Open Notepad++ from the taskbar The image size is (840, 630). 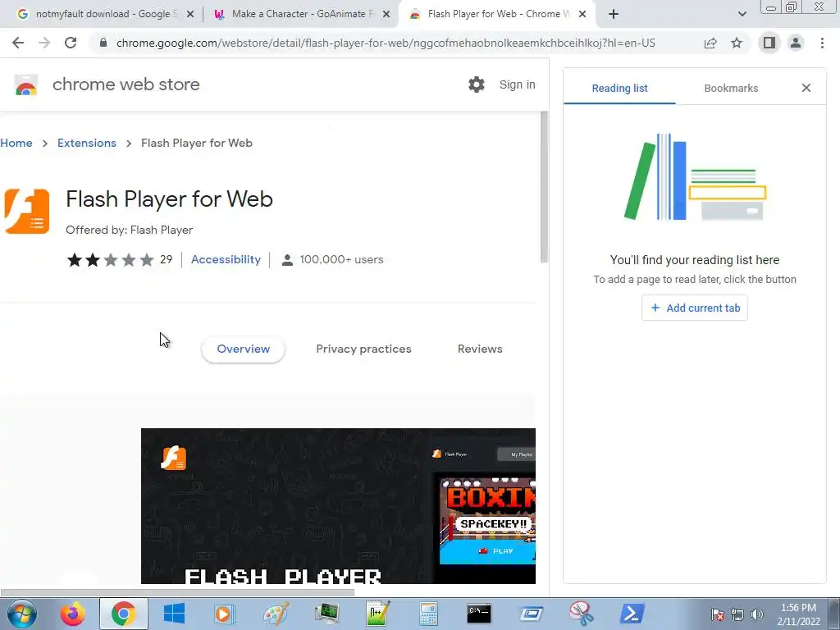tap(377, 614)
